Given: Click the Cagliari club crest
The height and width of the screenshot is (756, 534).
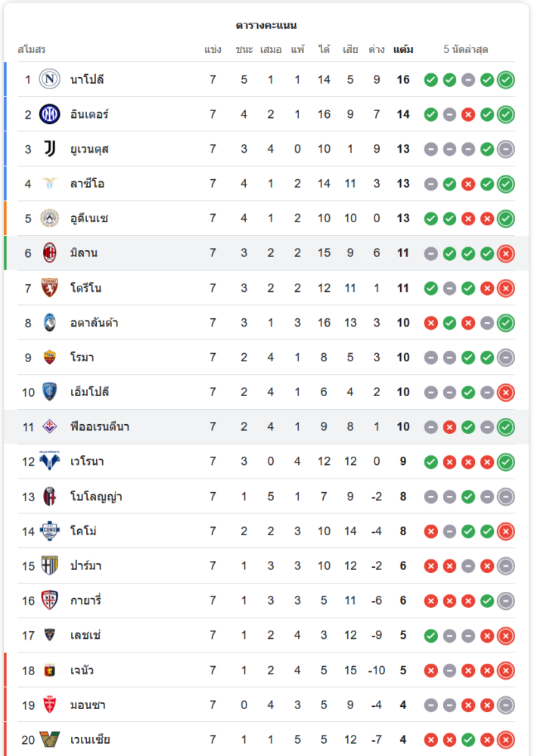Looking at the screenshot, I should pyautogui.click(x=50, y=601).
